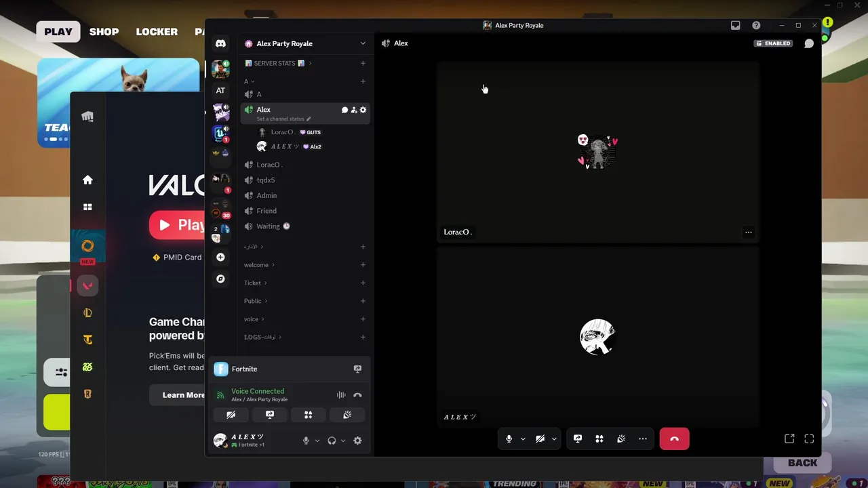868x488 pixels.
Task: Switch to SHOP tab in Fortnite
Action: click(104, 31)
